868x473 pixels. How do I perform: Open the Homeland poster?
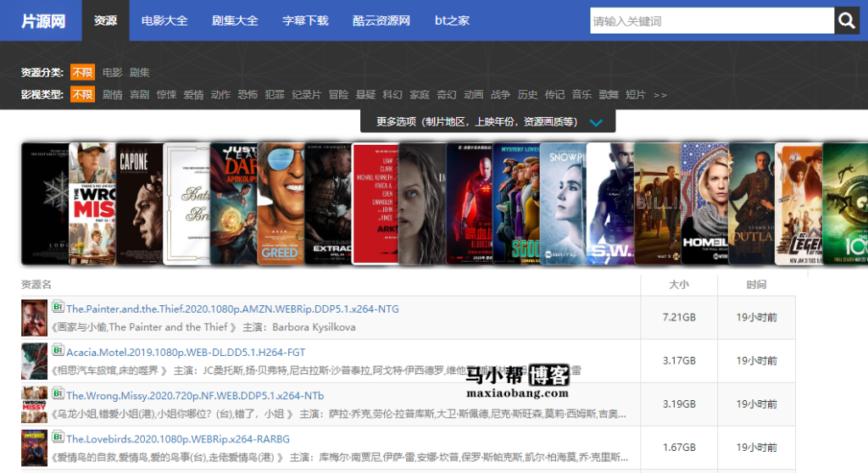click(x=704, y=203)
